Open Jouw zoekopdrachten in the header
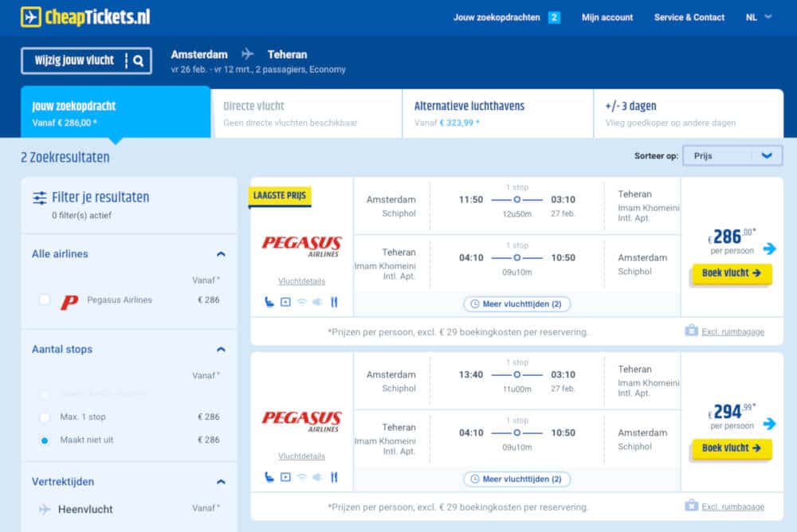 pyautogui.click(x=497, y=18)
